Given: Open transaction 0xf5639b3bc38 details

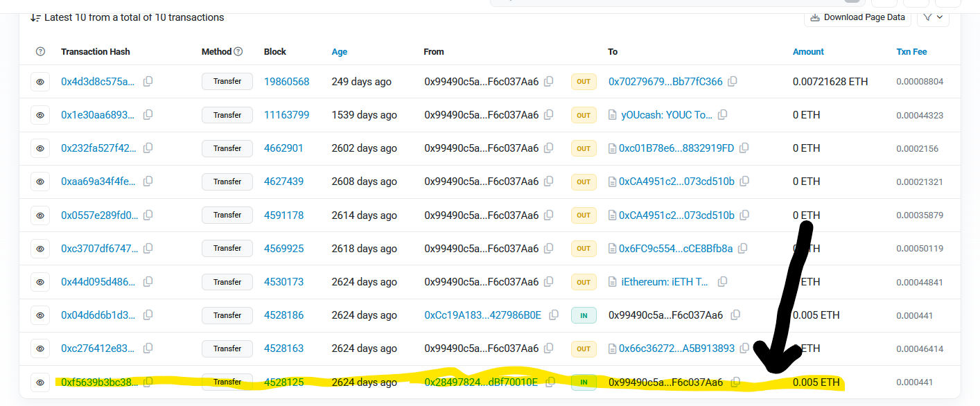Looking at the screenshot, I should (98, 382).
